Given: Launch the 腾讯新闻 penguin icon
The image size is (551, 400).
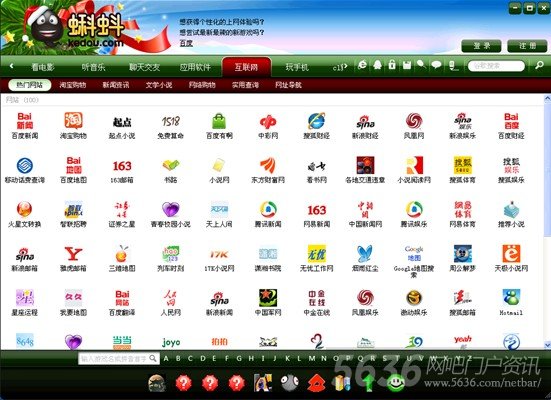Looking at the screenshot, I should pyautogui.click(x=268, y=209).
